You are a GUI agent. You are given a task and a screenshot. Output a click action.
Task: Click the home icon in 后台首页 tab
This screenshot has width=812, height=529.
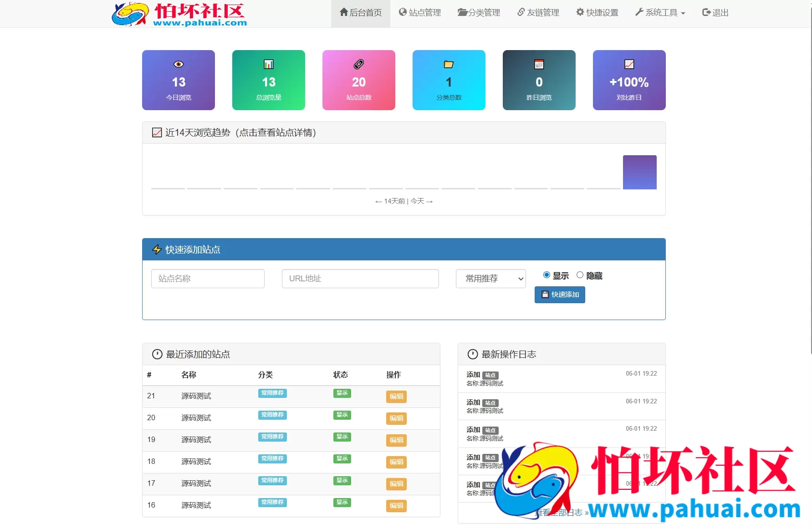point(344,12)
